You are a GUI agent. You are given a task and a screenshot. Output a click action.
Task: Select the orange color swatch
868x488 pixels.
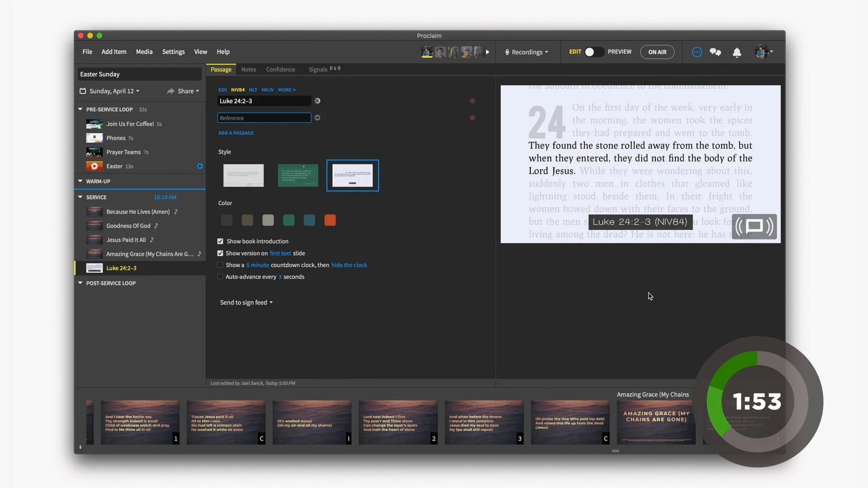click(x=330, y=220)
